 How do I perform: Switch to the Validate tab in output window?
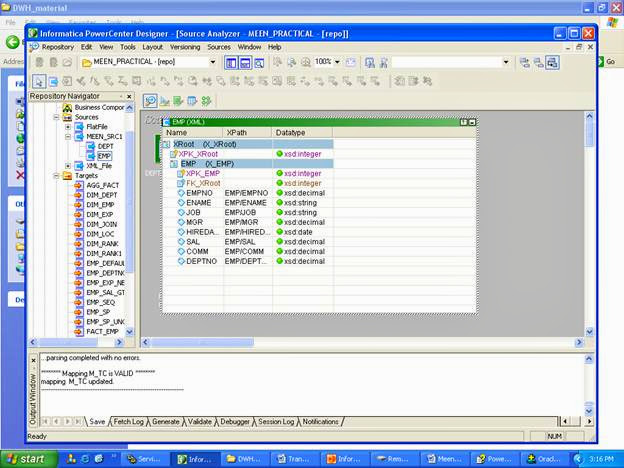tap(199, 421)
